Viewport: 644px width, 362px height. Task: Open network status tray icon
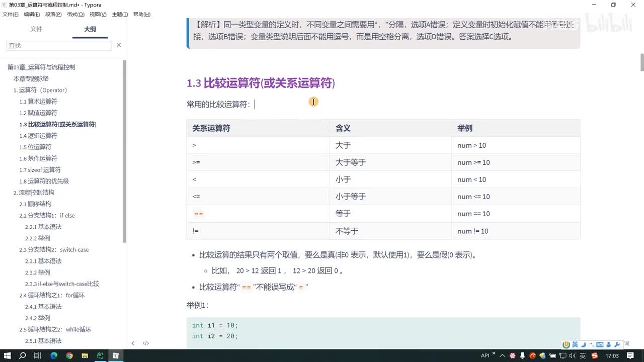(562, 355)
